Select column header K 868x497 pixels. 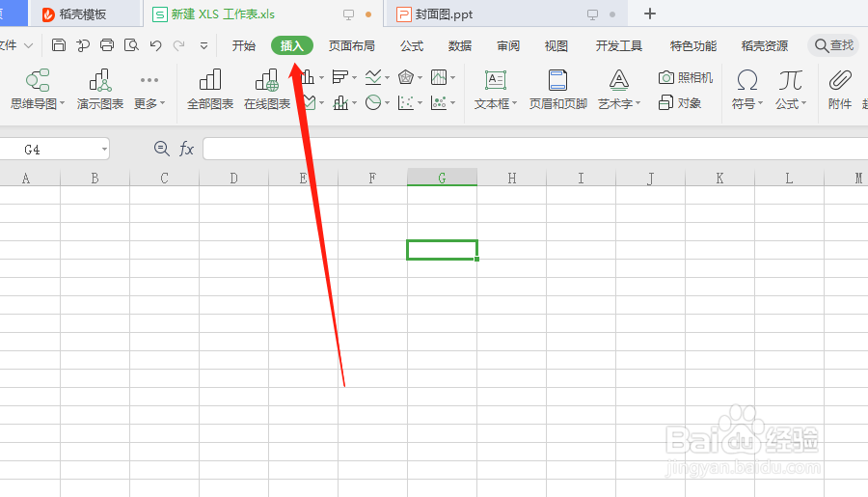point(719,178)
